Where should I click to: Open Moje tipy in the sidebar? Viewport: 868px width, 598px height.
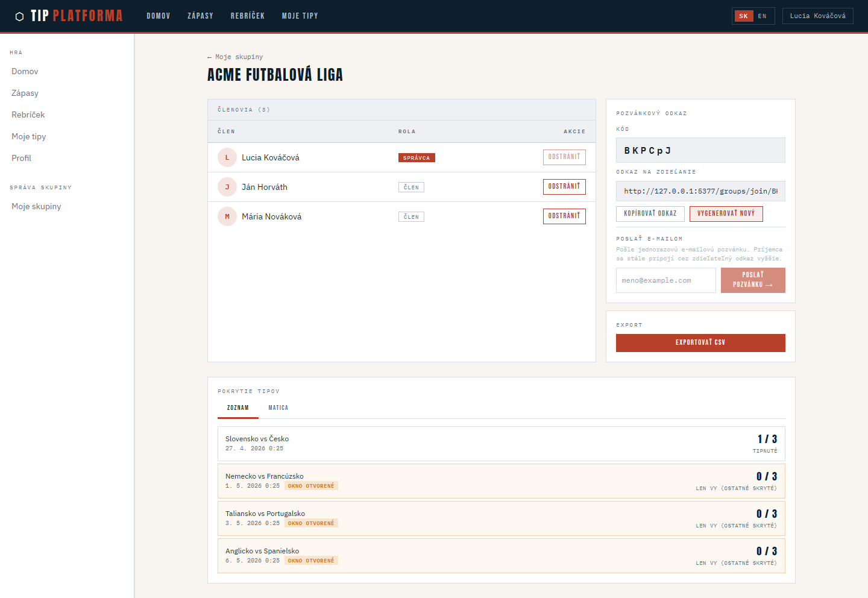[29, 137]
